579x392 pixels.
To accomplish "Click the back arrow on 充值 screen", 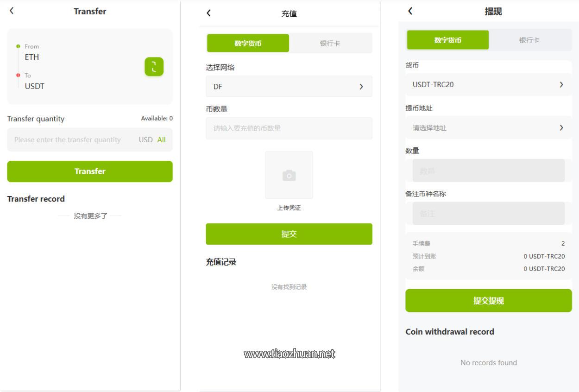I will [x=208, y=13].
